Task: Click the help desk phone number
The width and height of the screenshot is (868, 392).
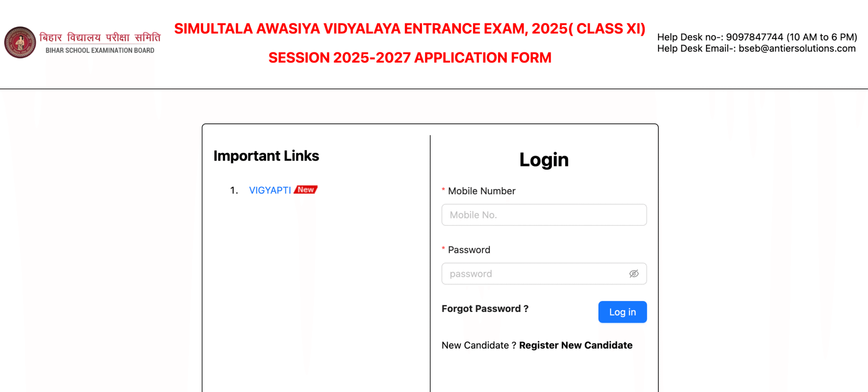Action: click(x=754, y=37)
